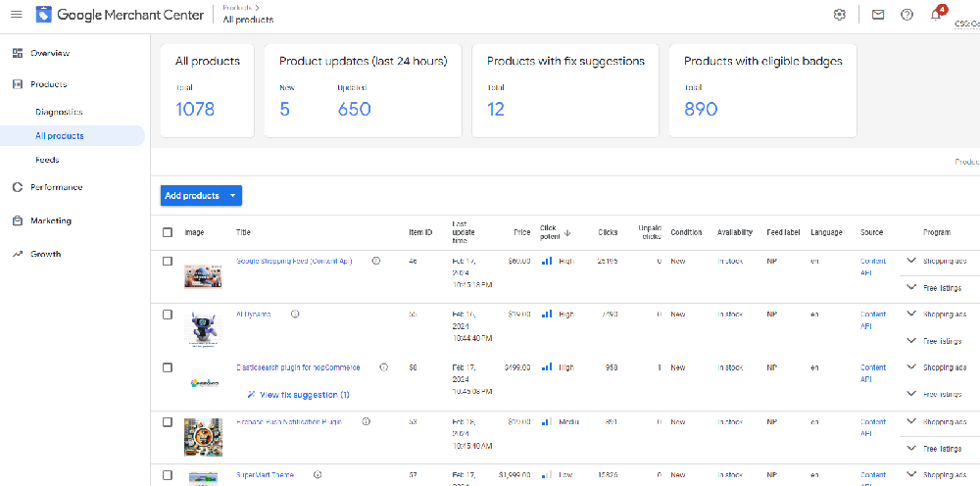Click the Growth trend icon in sidebar
Screen dimensions: 980x486
click(18, 254)
